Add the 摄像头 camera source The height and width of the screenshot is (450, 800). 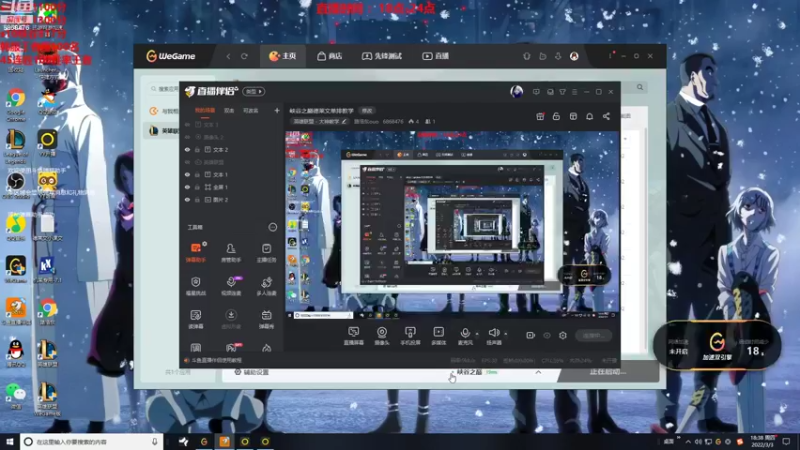pyautogui.click(x=382, y=336)
